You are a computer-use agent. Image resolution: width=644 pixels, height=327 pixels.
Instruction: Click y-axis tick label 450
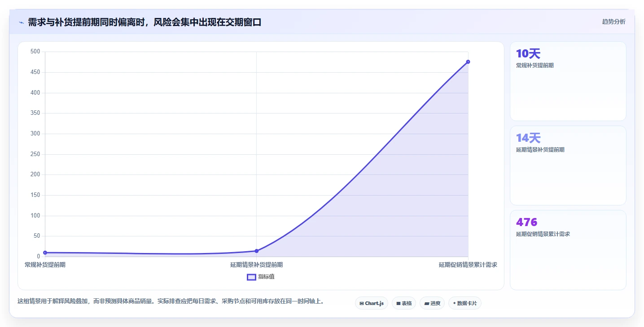coord(36,72)
